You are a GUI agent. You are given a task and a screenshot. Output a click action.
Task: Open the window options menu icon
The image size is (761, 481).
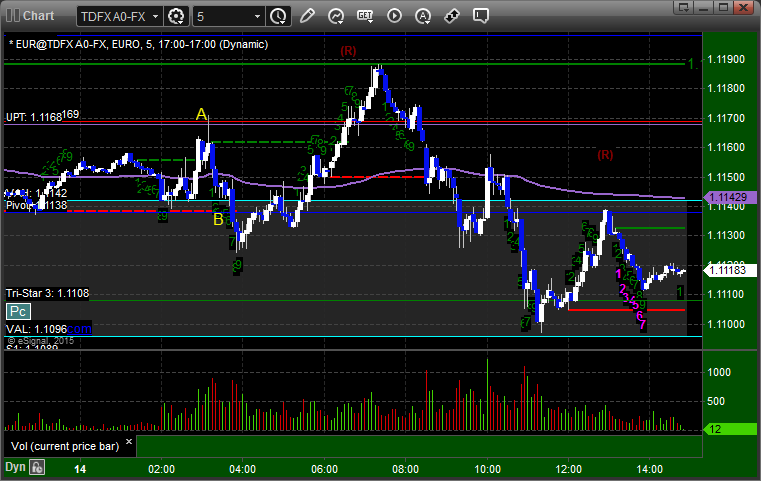click(x=683, y=7)
